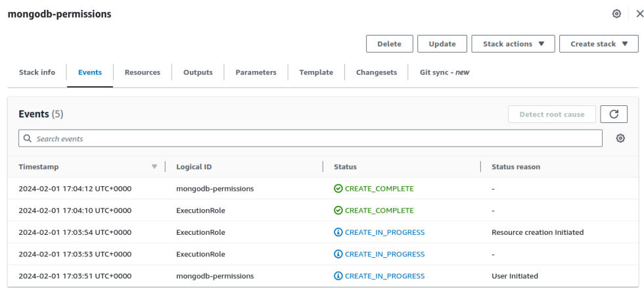
Task: Click the search magnifier icon
Action: click(x=28, y=139)
